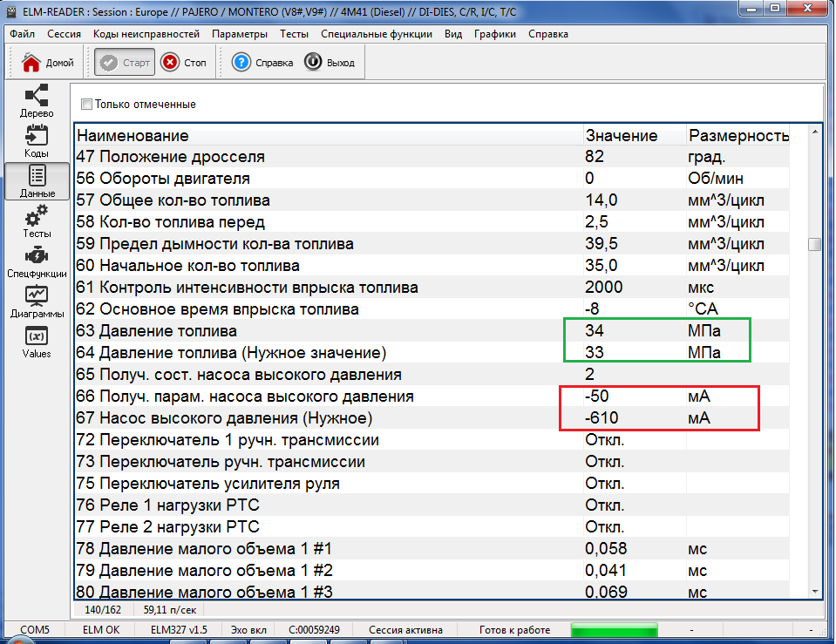The height and width of the screenshot is (644, 836).
Task: Open Диаграммы chart panel
Action: point(37,296)
